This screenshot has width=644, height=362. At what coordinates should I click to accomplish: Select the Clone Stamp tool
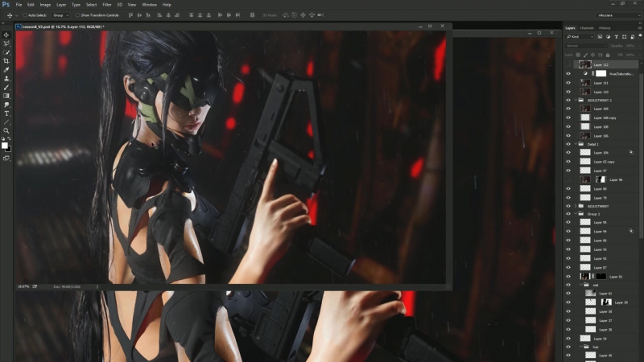coord(6,78)
